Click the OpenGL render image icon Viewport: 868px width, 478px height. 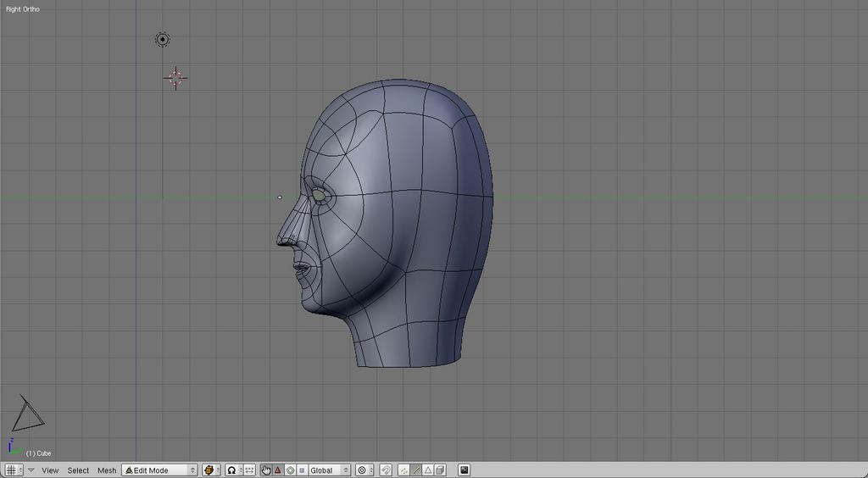[x=465, y=470]
